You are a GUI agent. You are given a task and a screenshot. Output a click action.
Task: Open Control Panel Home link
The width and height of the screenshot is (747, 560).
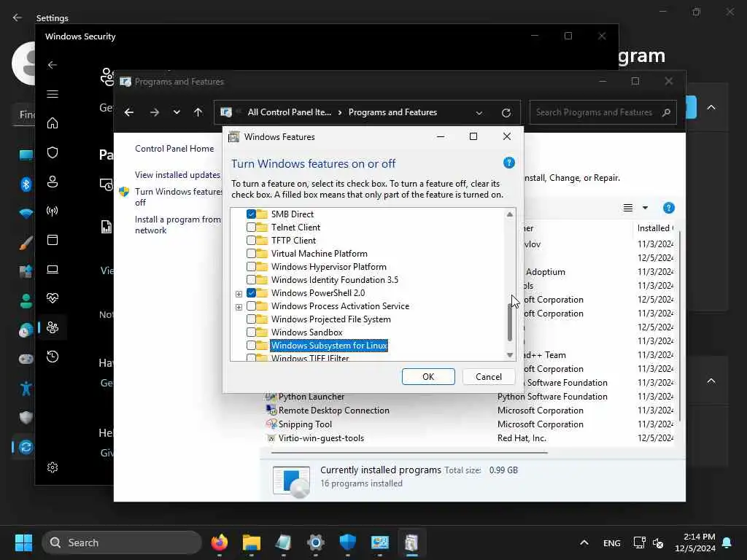[x=174, y=149]
